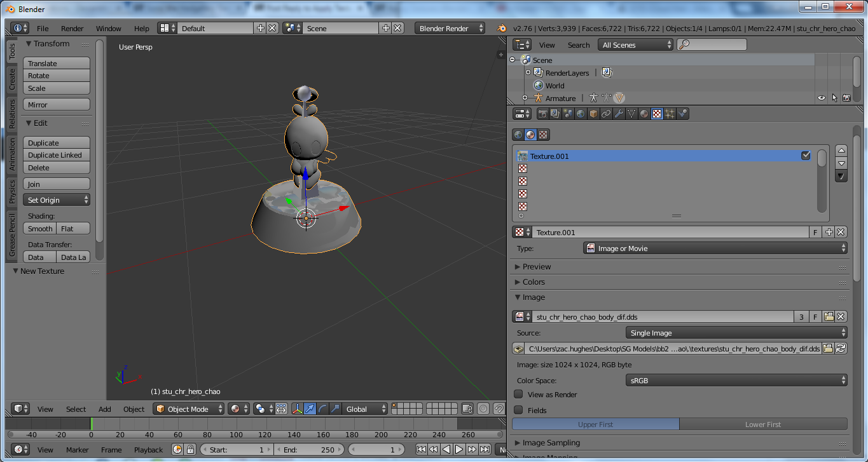Click the Smooth shading button

coord(40,229)
